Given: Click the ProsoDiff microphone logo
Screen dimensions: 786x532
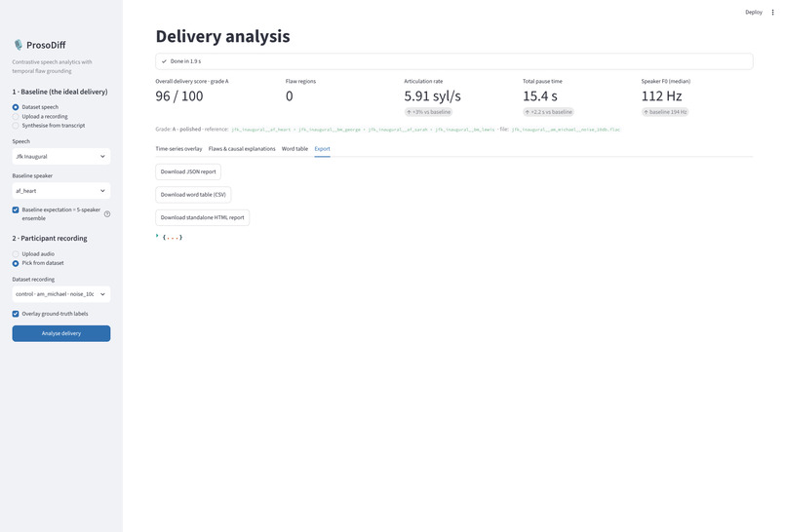Looking at the screenshot, I should click(x=19, y=45).
